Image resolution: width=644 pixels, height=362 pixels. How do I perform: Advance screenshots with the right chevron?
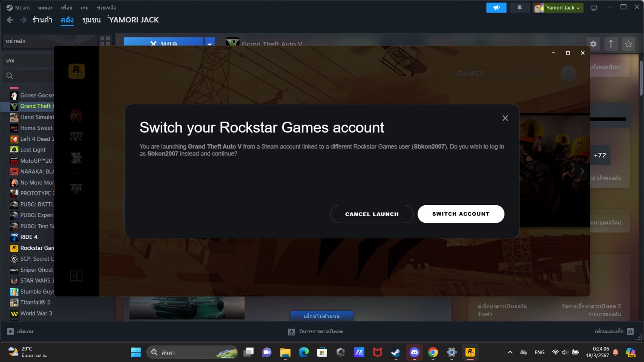pyautogui.click(x=582, y=171)
